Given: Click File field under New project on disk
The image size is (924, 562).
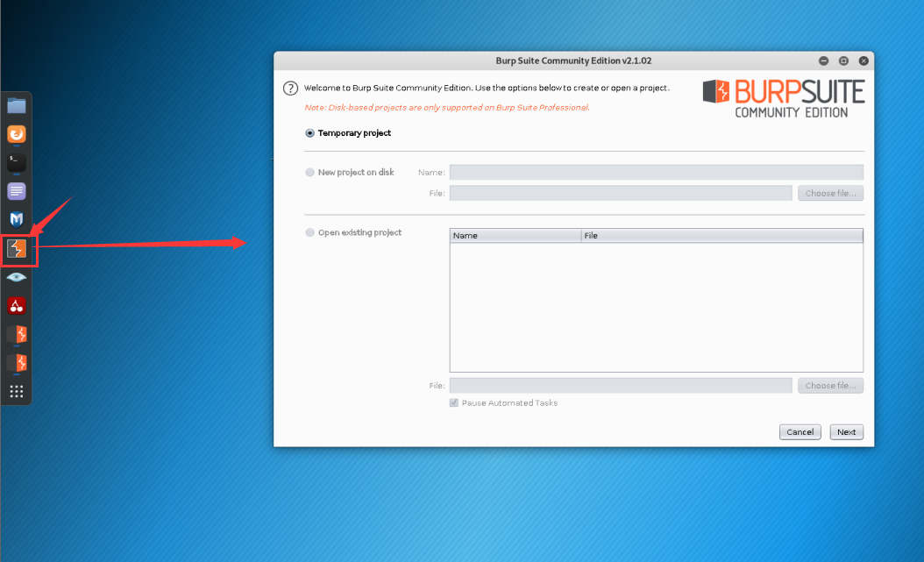Looking at the screenshot, I should coord(621,193).
